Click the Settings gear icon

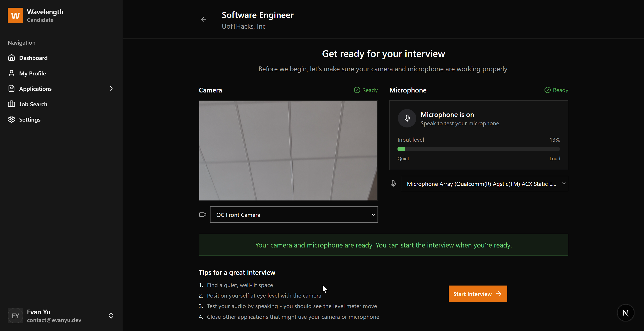point(12,119)
